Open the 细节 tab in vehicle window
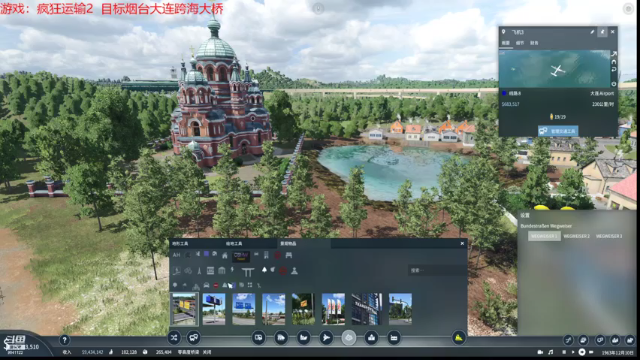Image resolution: width=640 pixels, height=360 pixels. 520,43
